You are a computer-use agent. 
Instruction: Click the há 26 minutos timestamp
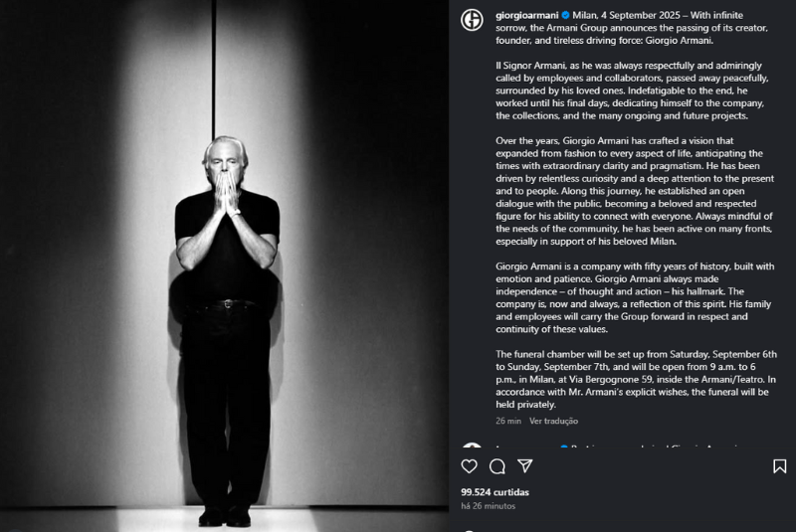pyautogui.click(x=488, y=506)
